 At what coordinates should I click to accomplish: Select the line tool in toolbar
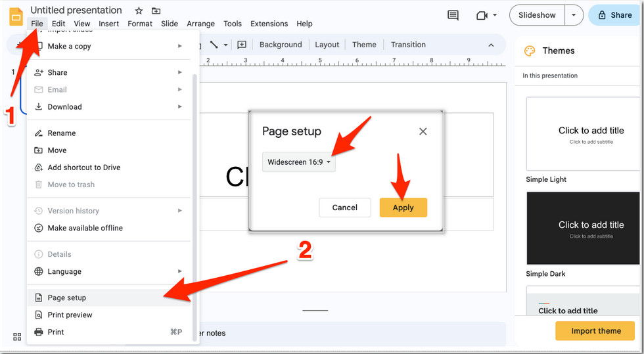[x=214, y=45]
